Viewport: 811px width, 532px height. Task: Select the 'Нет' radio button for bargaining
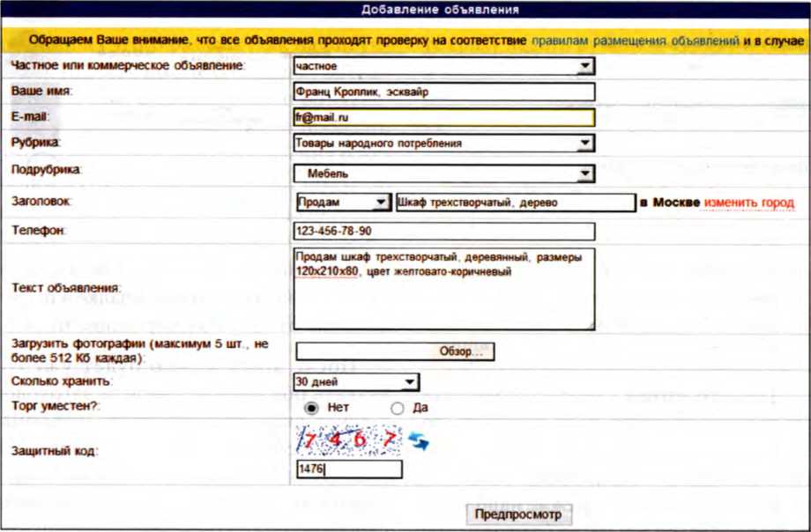click(x=310, y=408)
